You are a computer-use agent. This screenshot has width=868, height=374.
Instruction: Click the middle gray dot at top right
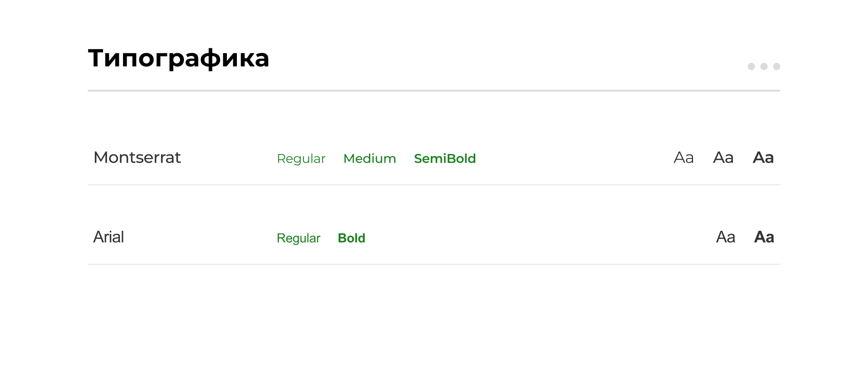point(764,66)
